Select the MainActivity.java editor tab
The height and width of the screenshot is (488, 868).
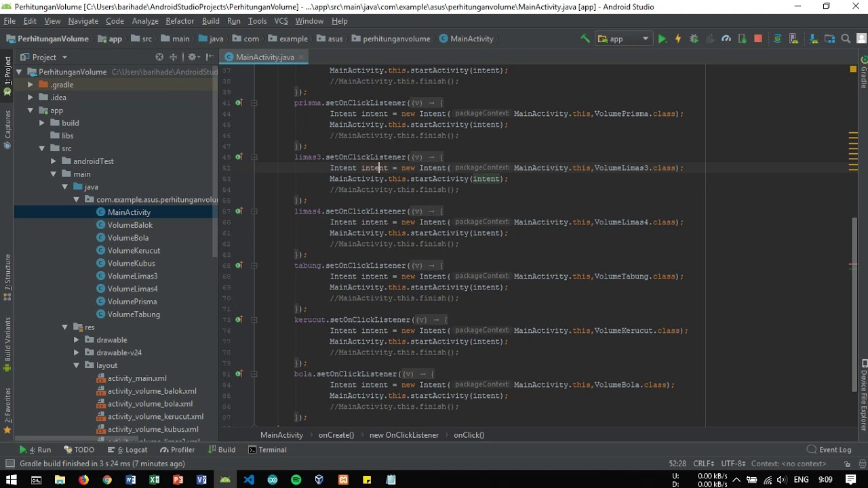[x=264, y=57]
